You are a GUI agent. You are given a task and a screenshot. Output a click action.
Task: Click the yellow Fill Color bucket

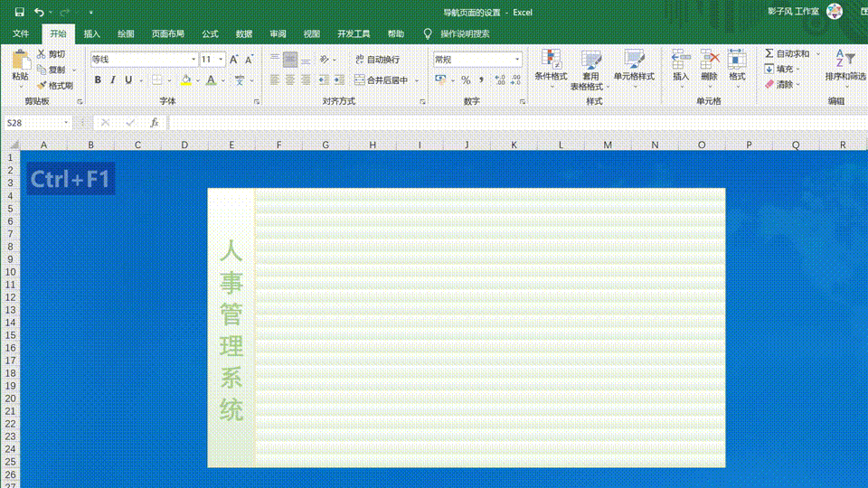[185, 80]
